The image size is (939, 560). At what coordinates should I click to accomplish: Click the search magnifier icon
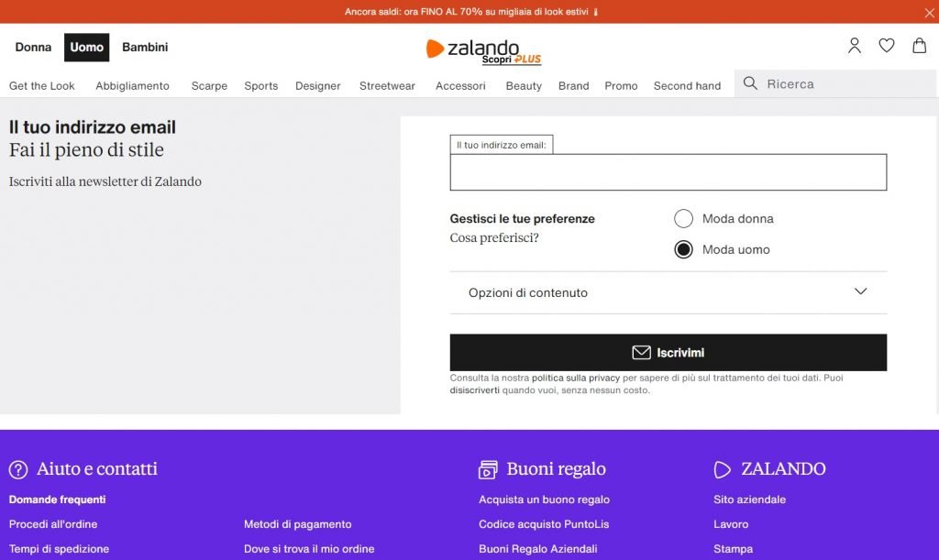[750, 83]
